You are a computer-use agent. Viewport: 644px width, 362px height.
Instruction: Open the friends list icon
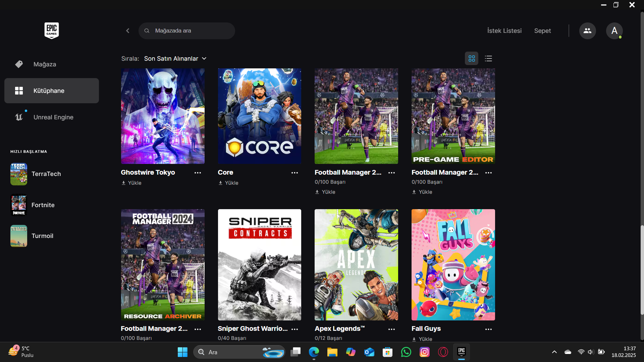pyautogui.click(x=587, y=31)
